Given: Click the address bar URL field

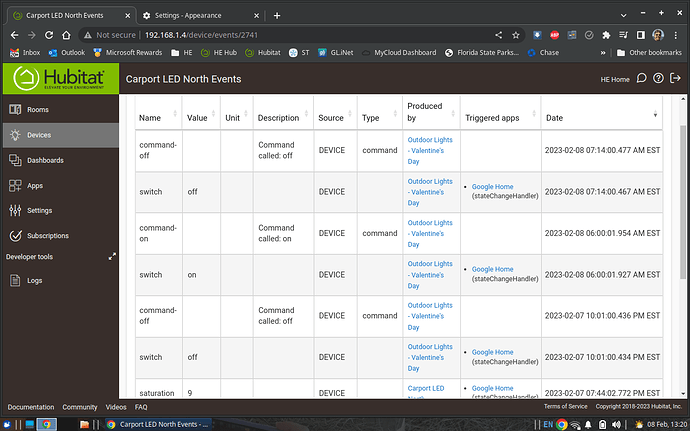Looking at the screenshot, I should tap(290, 35).
